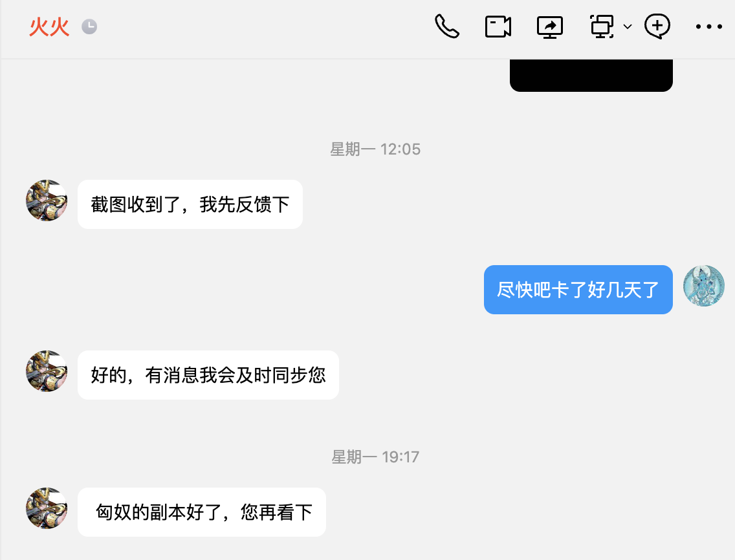Select the blue bubble 尽快吧卡了好几天了
The image size is (735, 560).
(x=578, y=290)
